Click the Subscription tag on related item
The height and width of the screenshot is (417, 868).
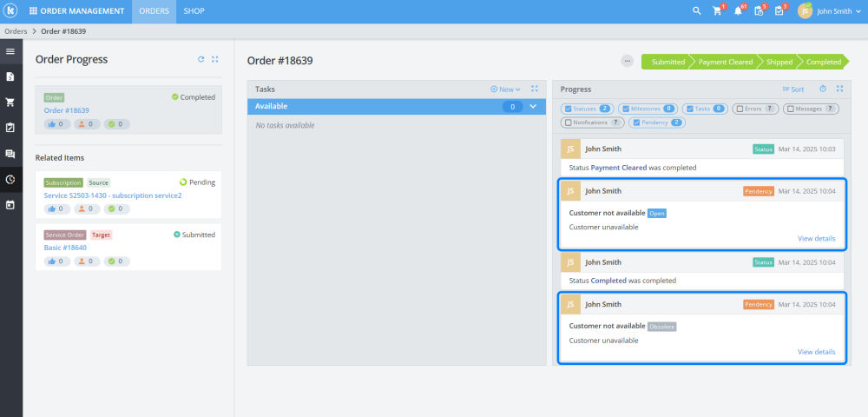click(x=63, y=182)
